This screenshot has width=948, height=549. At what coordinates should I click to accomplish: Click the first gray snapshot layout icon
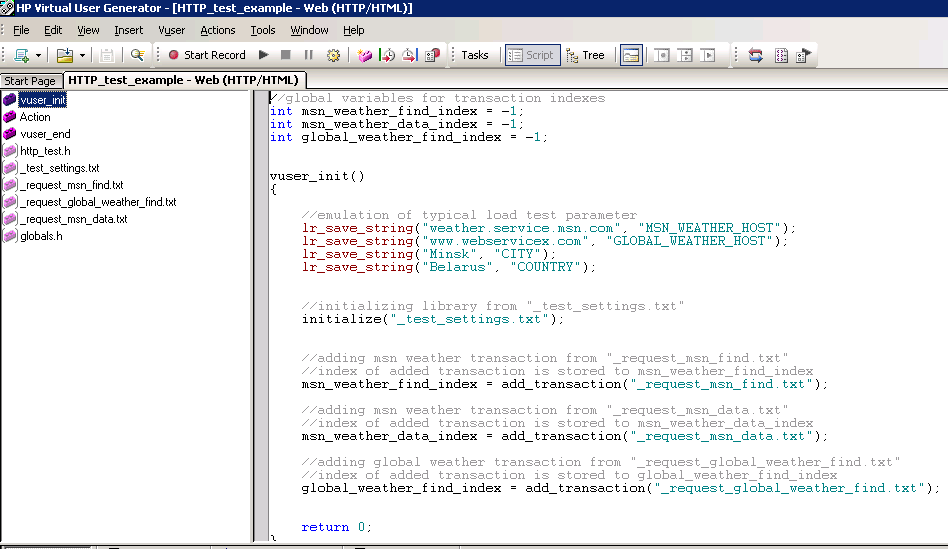coord(662,55)
